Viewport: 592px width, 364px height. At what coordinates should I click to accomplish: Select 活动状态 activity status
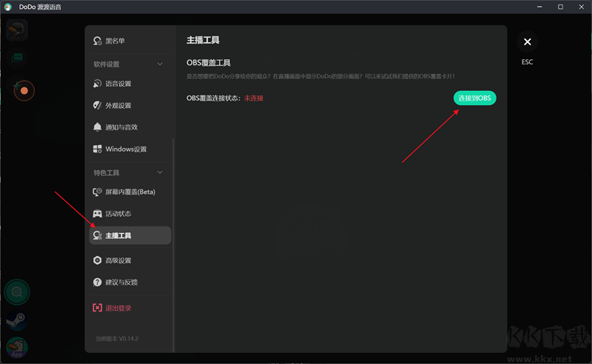[x=118, y=214]
